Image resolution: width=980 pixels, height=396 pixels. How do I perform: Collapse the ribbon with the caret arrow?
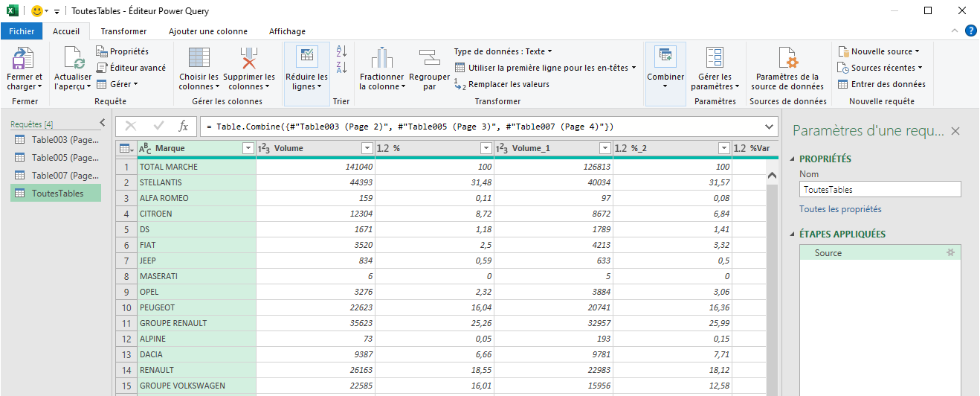955,31
